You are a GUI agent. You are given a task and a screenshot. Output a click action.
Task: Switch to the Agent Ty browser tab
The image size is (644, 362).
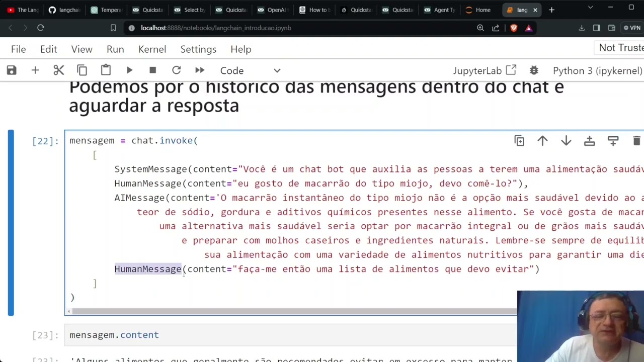tap(439, 10)
